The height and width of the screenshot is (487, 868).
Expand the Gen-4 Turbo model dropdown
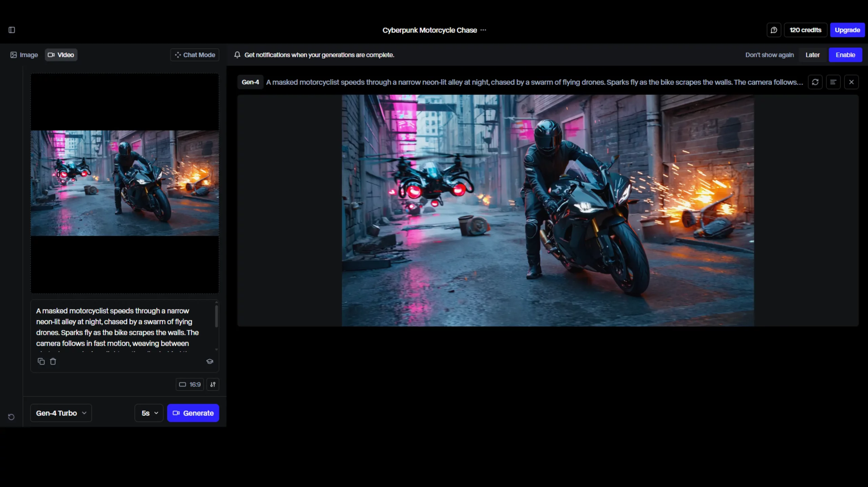point(61,413)
